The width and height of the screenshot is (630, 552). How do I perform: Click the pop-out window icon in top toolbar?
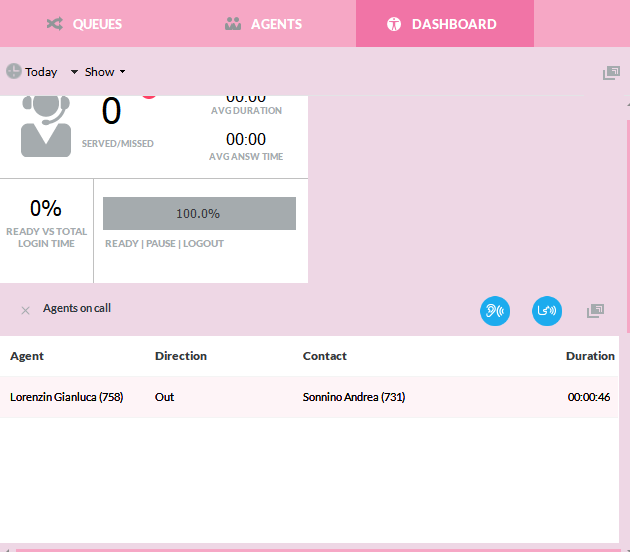611,73
